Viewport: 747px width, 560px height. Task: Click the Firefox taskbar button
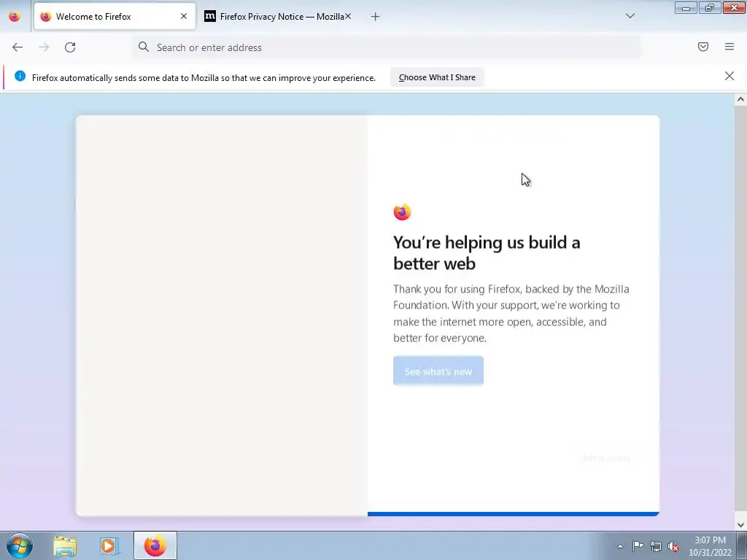pyautogui.click(x=155, y=545)
